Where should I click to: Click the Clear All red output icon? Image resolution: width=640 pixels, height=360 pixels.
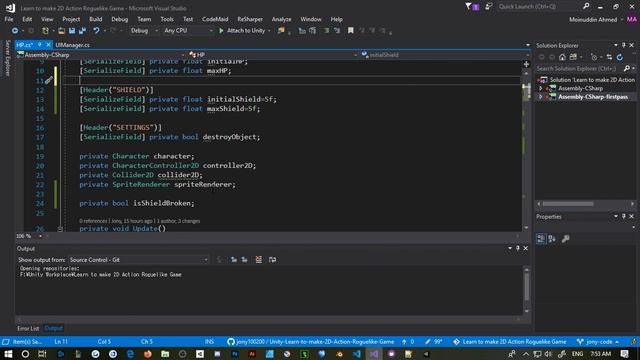pos(258,260)
